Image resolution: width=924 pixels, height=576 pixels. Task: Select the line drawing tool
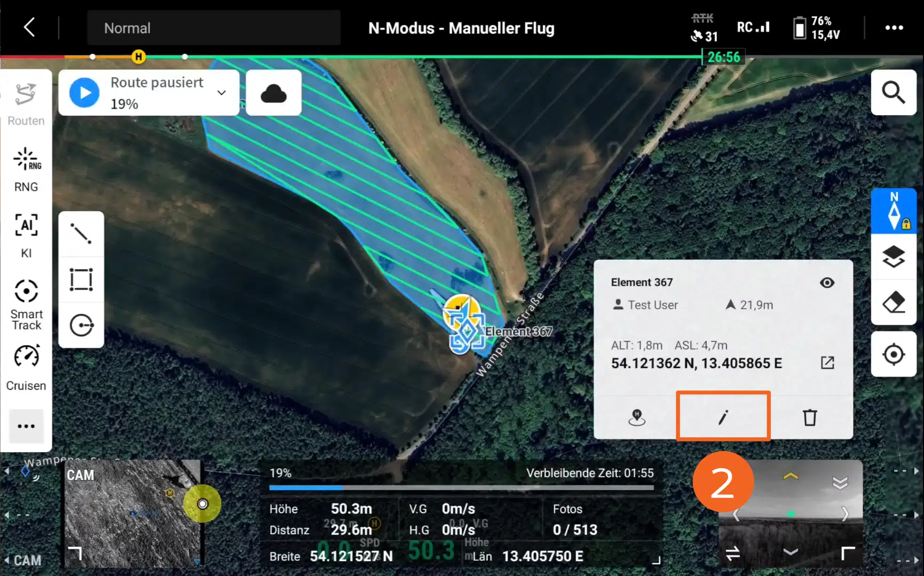pyautogui.click(x=81, y=234)
